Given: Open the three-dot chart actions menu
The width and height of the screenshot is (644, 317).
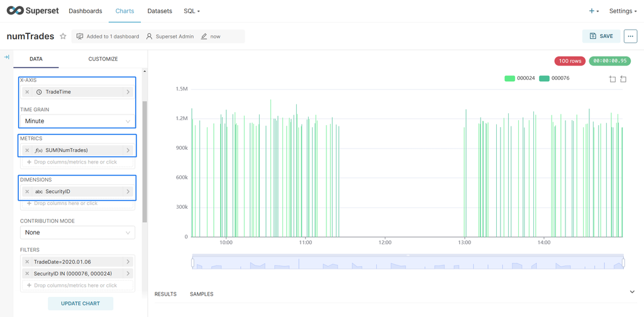Looking at the screenshot, I should tap(630, 36).
